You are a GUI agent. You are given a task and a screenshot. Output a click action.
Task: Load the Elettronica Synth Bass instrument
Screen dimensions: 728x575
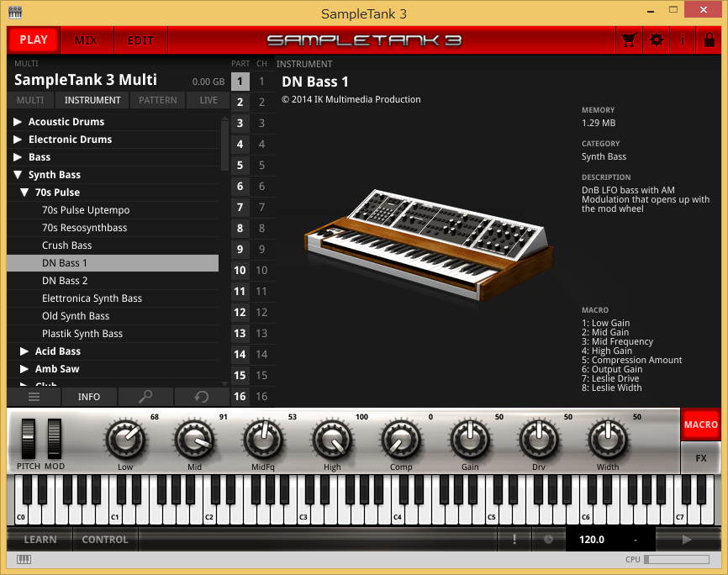(113, 298)
